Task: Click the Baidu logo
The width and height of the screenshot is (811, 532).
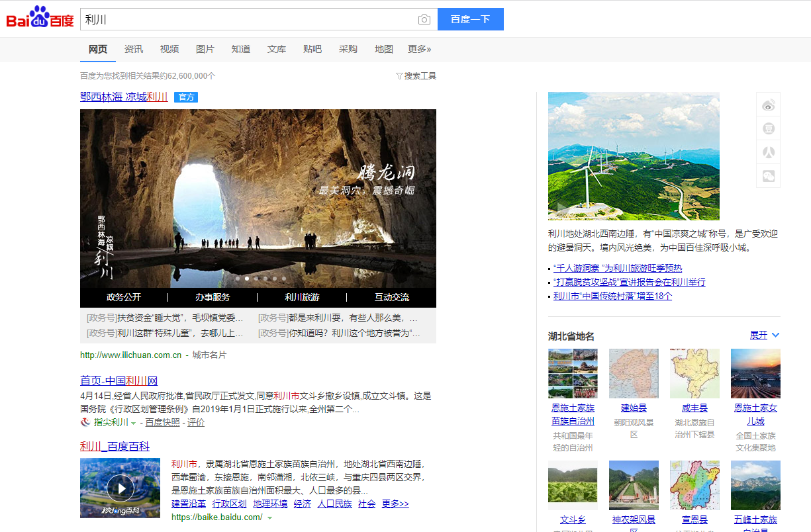Action: click(x=40, y=18)
